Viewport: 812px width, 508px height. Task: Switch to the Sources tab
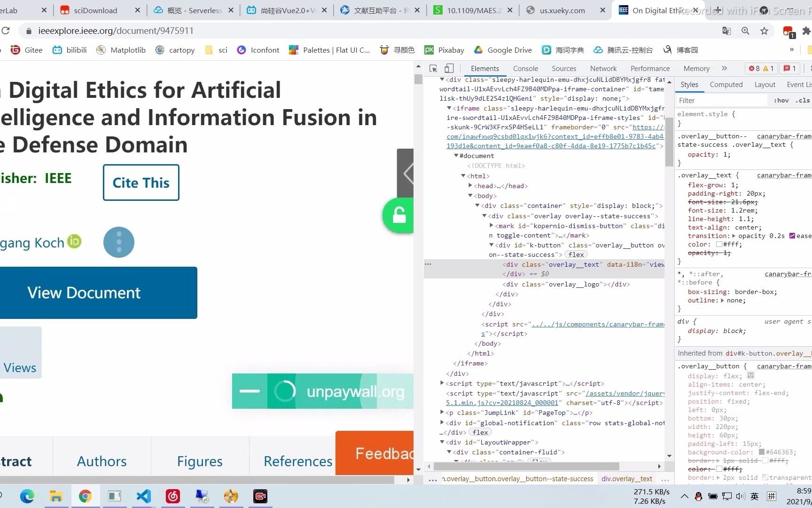point(564,69)
